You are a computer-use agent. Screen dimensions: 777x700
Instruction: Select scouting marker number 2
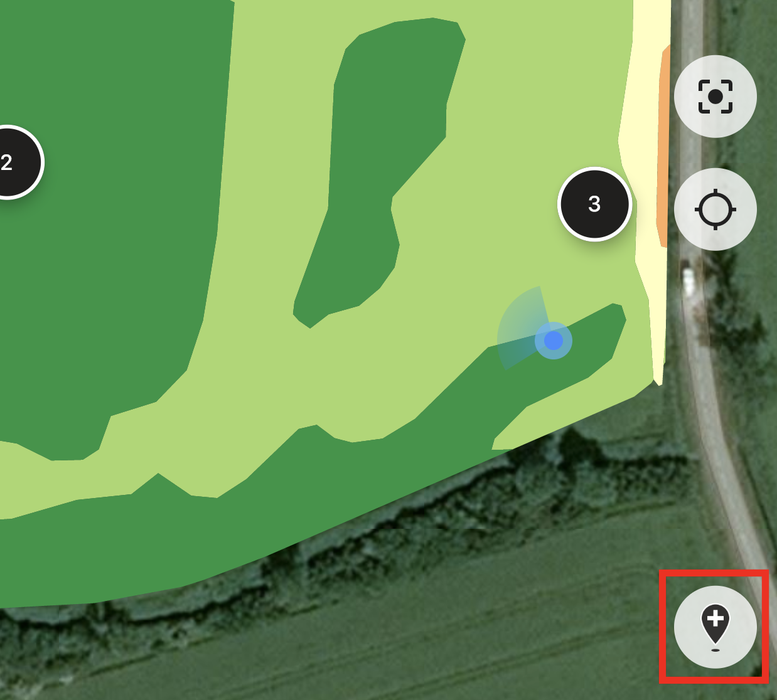tap(8, 162)
